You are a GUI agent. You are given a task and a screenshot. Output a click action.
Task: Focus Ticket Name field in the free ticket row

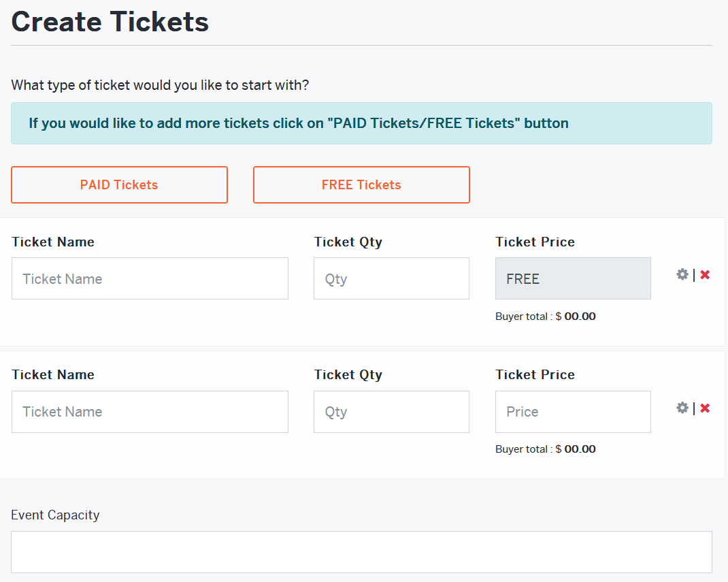(150, 278)
